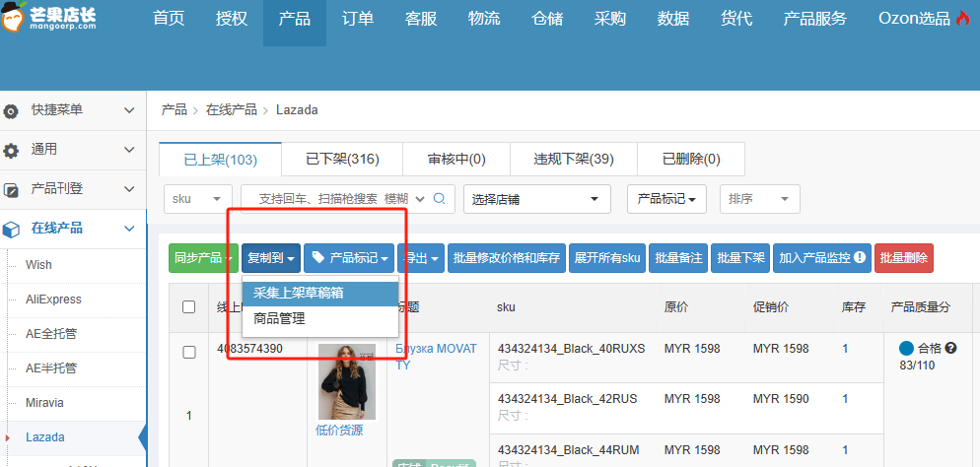Screen dimensions: 980x467
Task: Open the 仓储 top menu
Action: 547,19
